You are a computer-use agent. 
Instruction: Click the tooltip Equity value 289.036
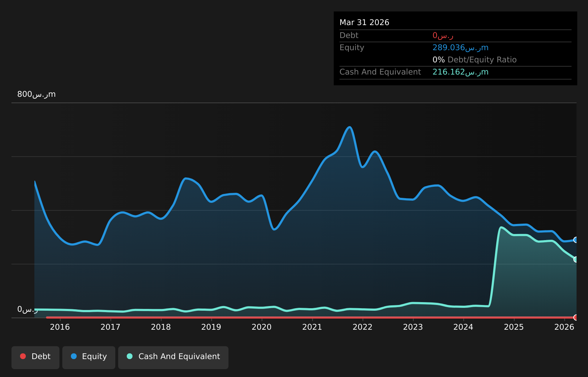tap(461, 48)
